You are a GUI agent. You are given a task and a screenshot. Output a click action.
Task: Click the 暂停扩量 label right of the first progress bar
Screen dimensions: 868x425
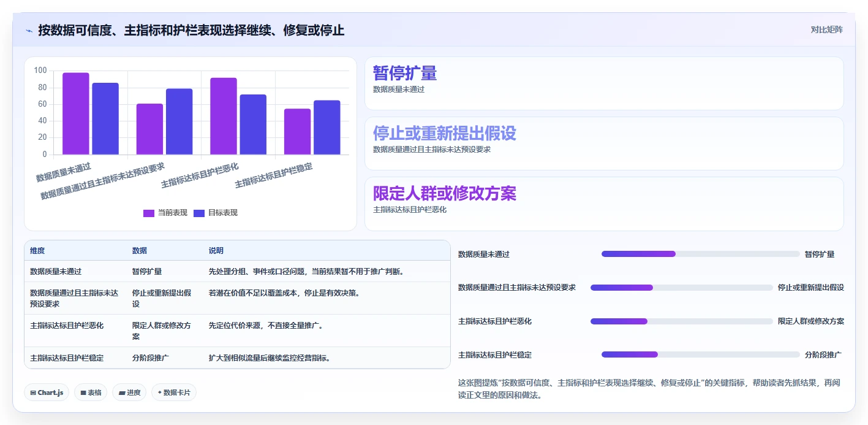820,254
